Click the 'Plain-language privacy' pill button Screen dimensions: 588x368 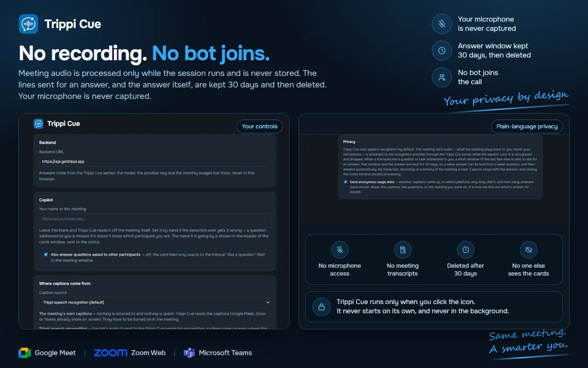[x=527, y=126]
